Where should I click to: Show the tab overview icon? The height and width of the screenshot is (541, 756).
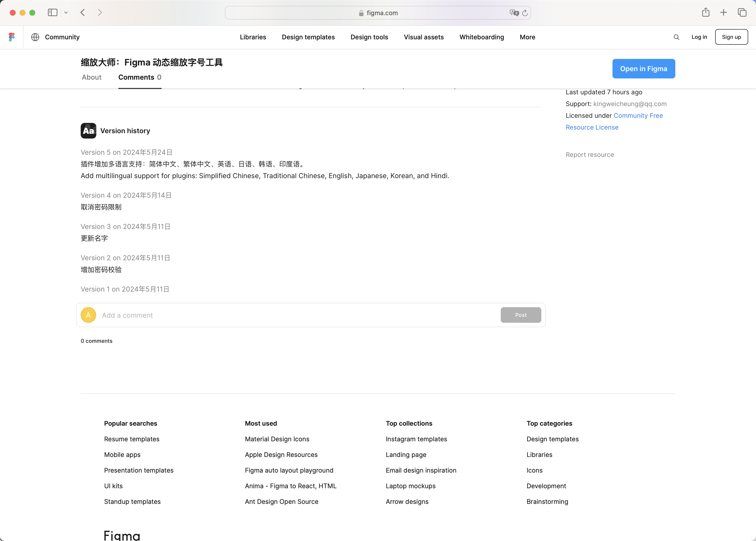coord(742,13)
